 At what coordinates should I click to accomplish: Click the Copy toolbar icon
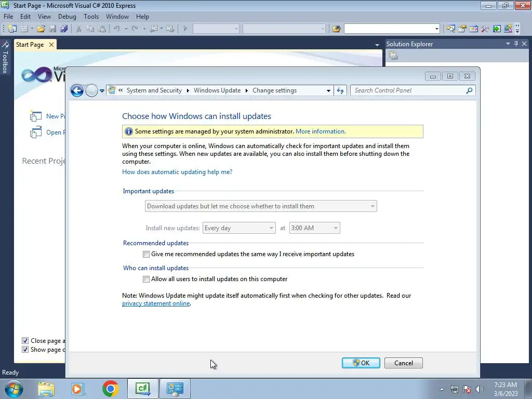[90, 29]
